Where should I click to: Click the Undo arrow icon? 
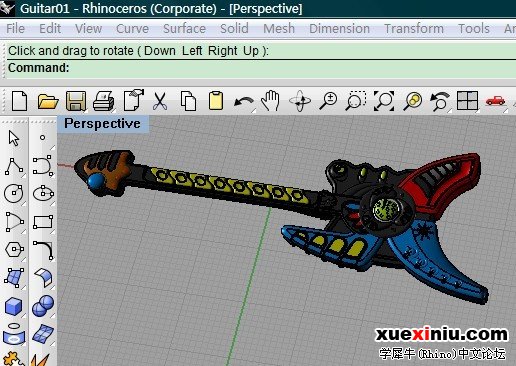243,102
